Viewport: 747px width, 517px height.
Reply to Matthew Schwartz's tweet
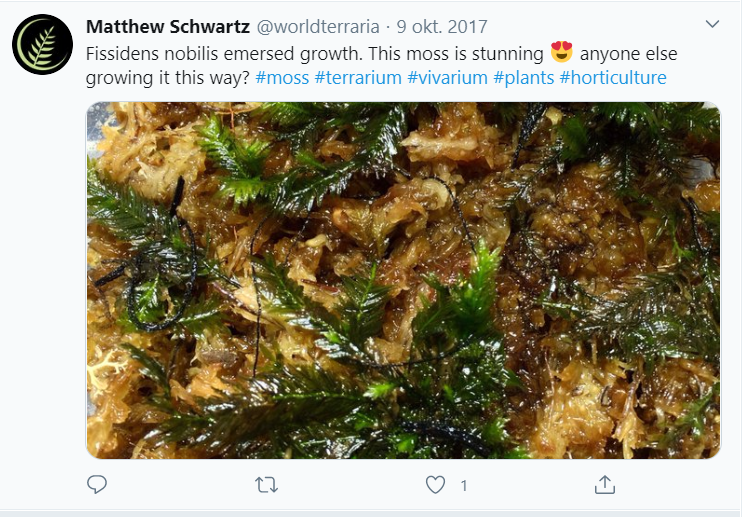point(97,485)
